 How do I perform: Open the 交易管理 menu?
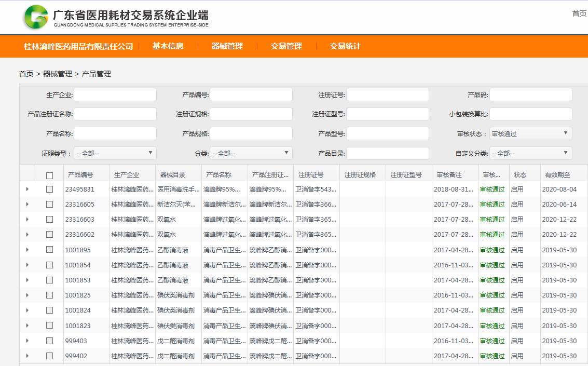coord(286,46)
